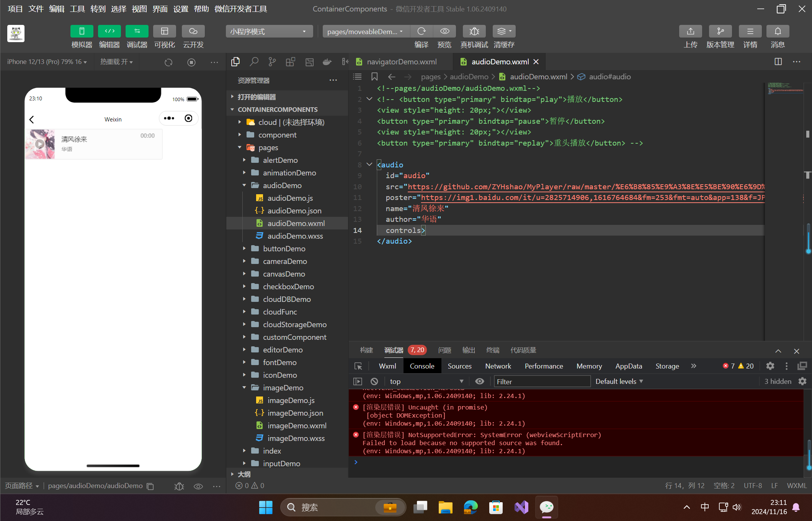Open the Default levels dropdown

pyautogui.click(x=619, y=381)
